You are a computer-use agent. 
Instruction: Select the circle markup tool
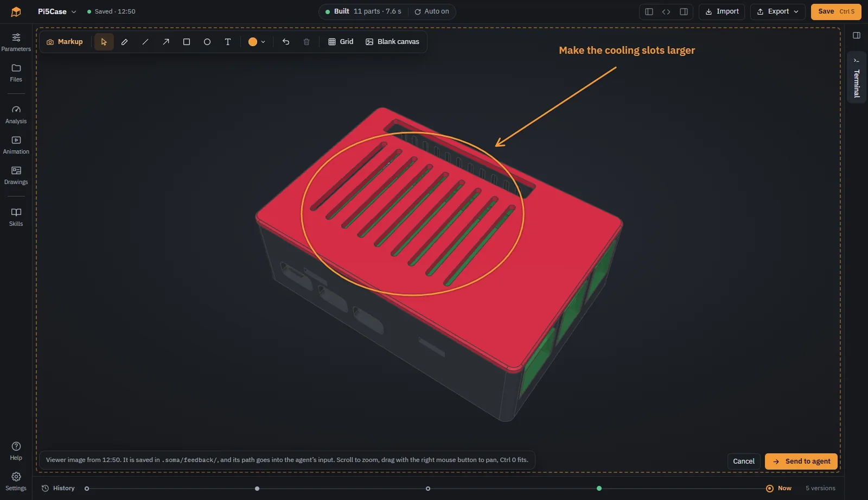[207, 42]
